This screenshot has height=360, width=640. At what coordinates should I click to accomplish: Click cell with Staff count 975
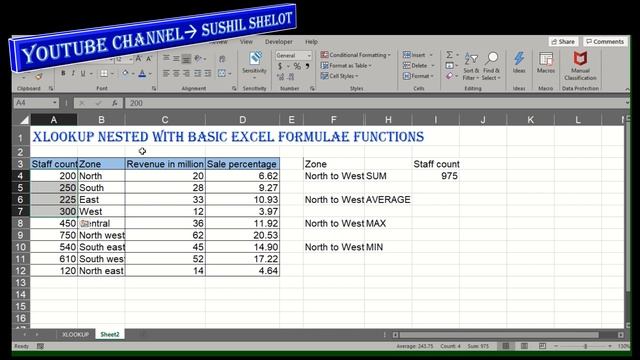[436, 176]
